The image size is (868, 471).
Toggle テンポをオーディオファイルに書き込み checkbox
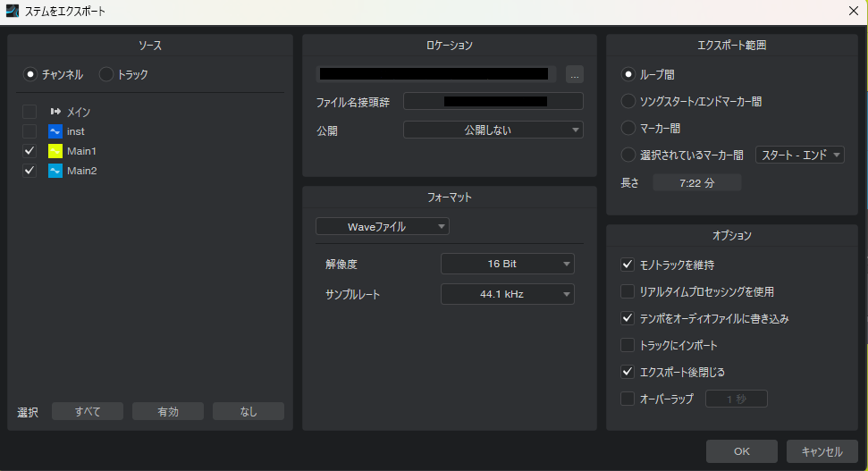tap(628, 318)
